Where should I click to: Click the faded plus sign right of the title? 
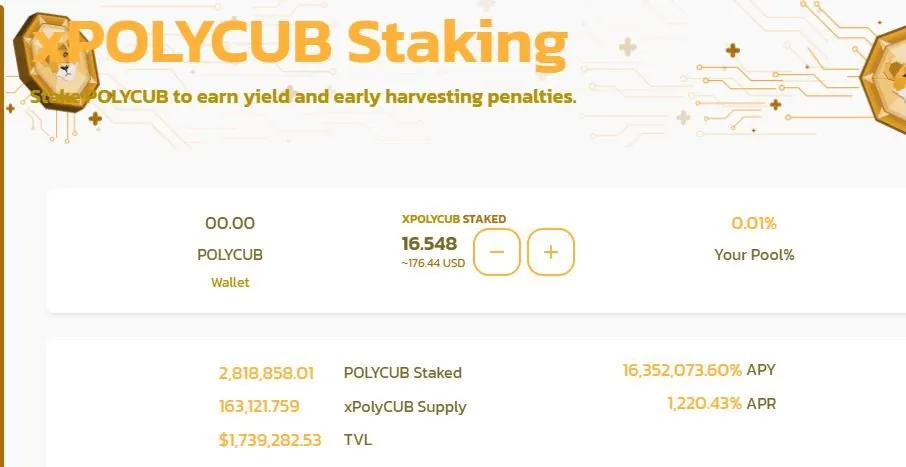coord(627,47)
